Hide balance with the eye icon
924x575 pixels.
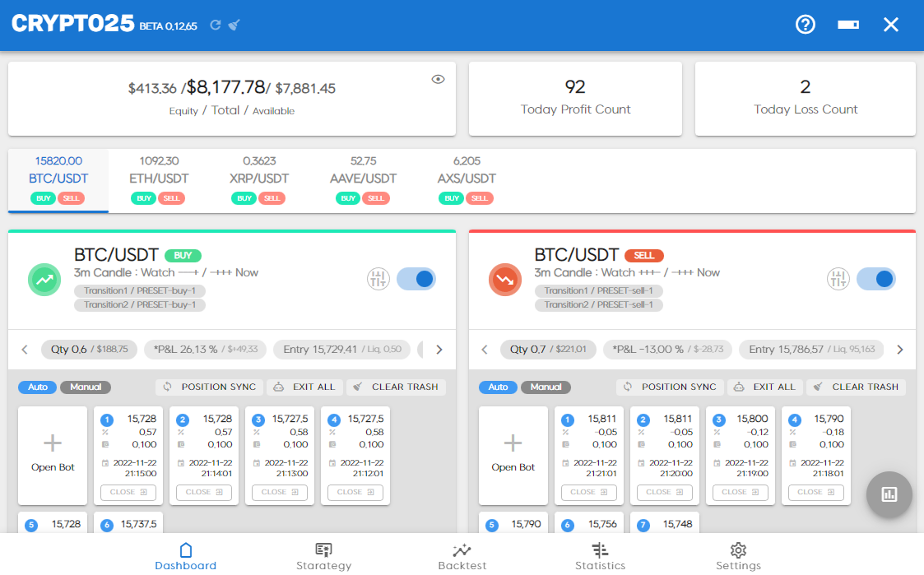pyautogui.click(x=439, y=79)
